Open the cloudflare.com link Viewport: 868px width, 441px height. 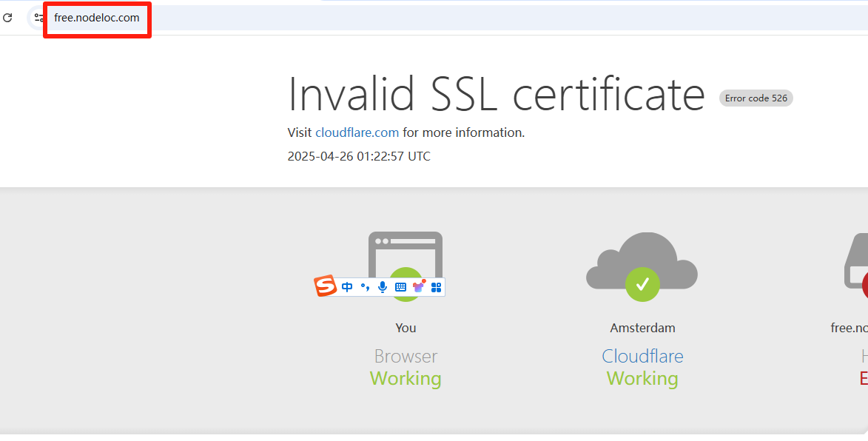(x=357, y=132)
